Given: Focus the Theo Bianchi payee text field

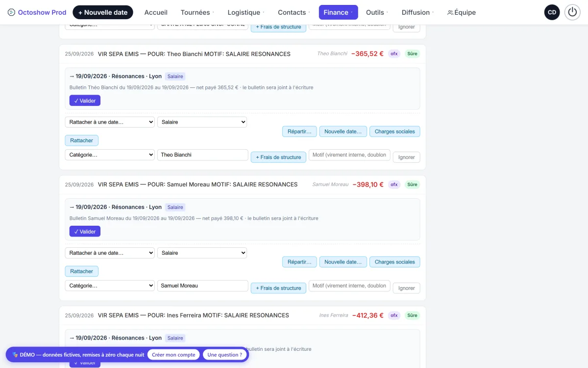Looking at the screenshot, I should click(x=203, y=155).
